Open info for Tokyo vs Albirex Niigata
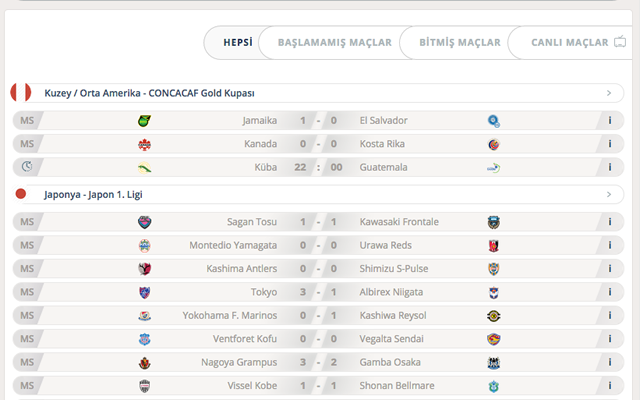The width and height of the screenshot is (640, 400). click(609, 292)
